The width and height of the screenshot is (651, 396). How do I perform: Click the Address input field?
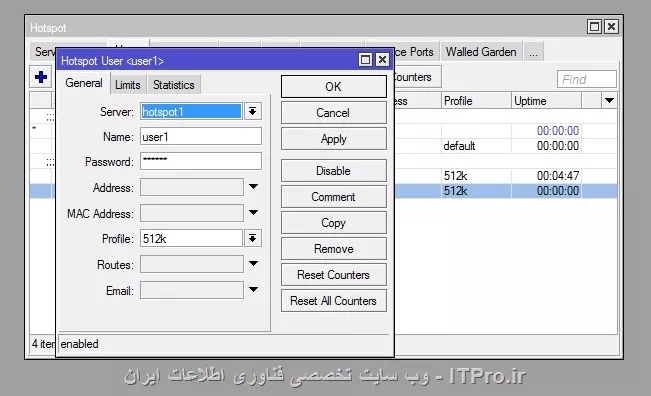tap(192, 187)
